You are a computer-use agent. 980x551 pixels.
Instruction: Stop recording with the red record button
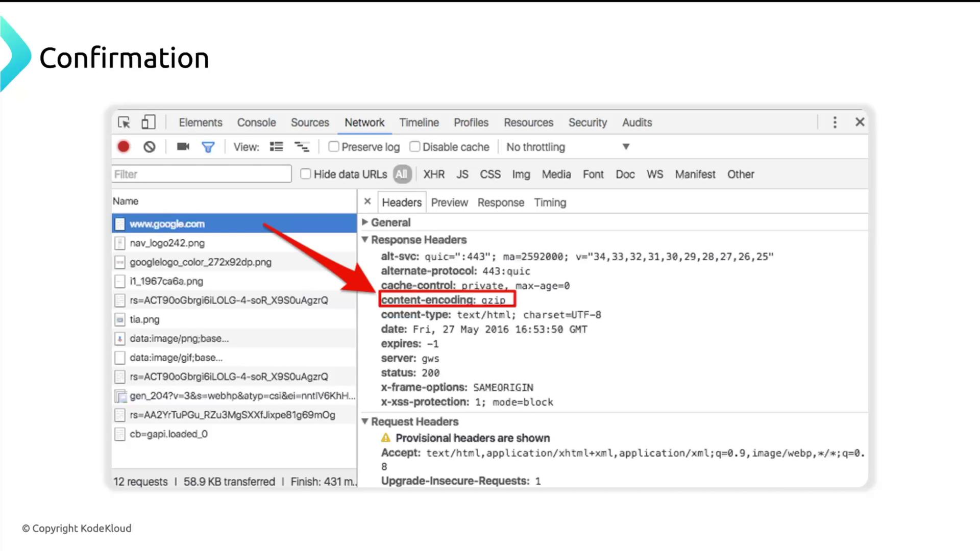[x=124, y=147]
